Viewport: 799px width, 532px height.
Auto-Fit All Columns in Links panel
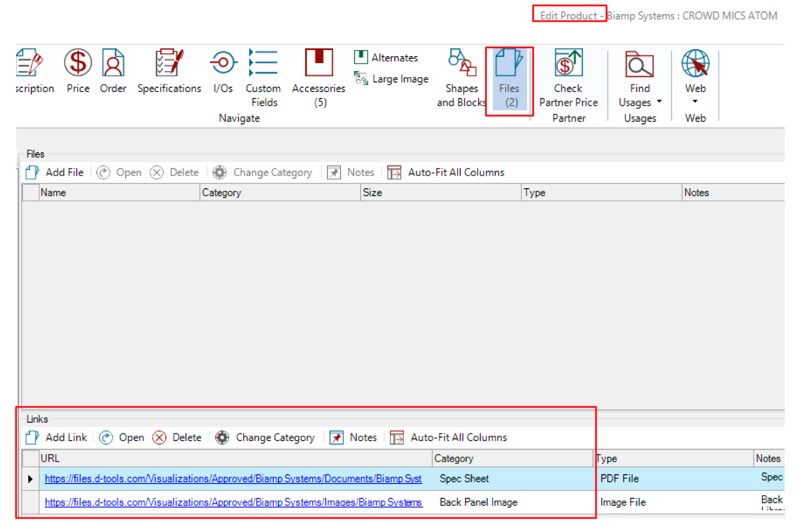(x=448, y=437)
